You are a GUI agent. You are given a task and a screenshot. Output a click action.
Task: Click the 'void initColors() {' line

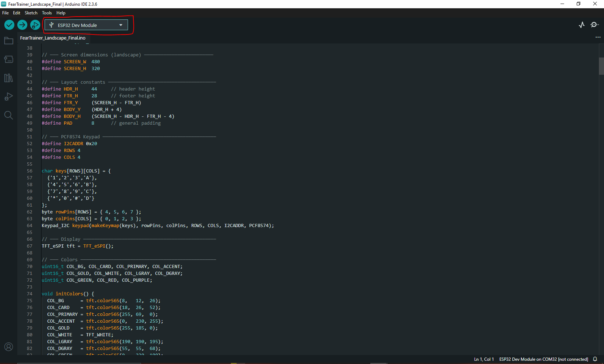tap(68, 294)
